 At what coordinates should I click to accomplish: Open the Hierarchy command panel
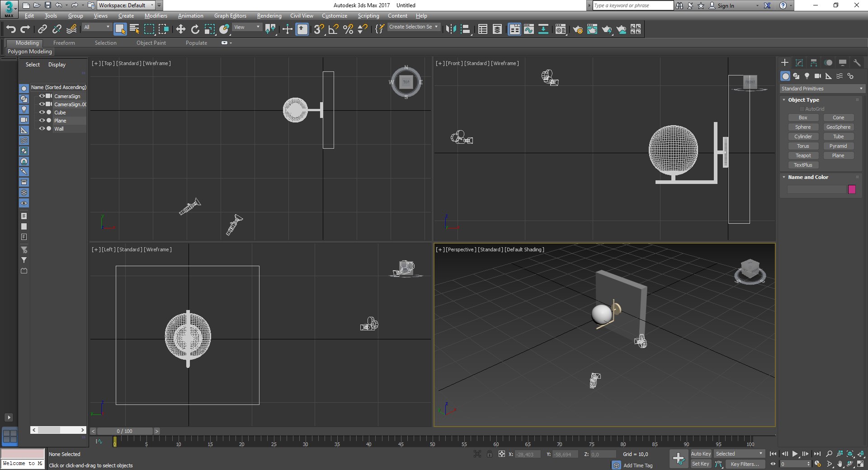point(814,63)
